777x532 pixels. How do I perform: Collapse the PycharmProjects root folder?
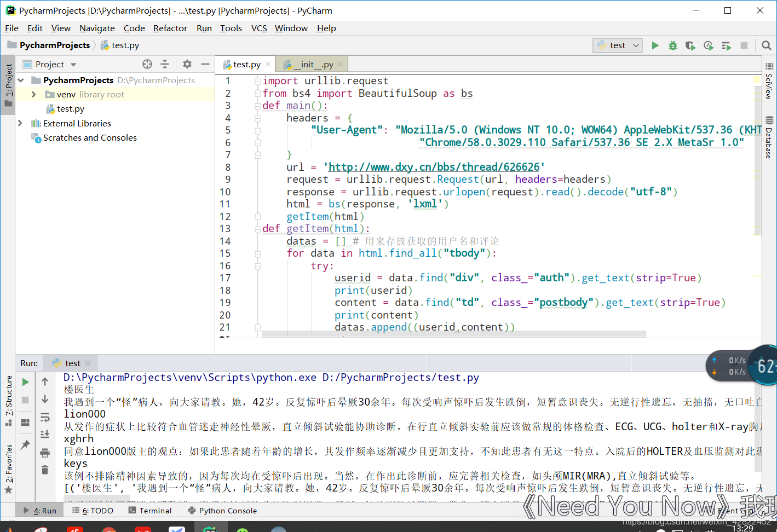tap(21, 80)
